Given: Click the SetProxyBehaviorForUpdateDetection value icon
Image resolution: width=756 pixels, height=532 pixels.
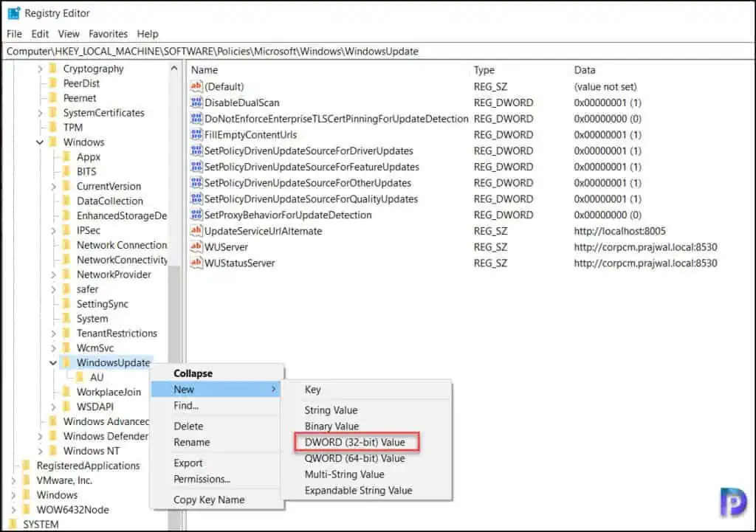Looking at the screenshot, I should 196,215.
